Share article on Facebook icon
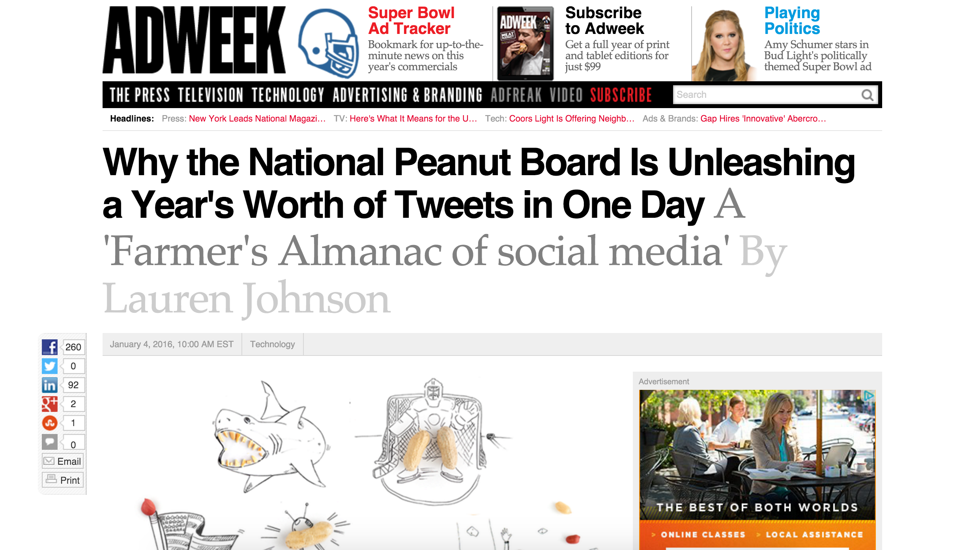Screen dimensions: 980x550 [50, 347]
